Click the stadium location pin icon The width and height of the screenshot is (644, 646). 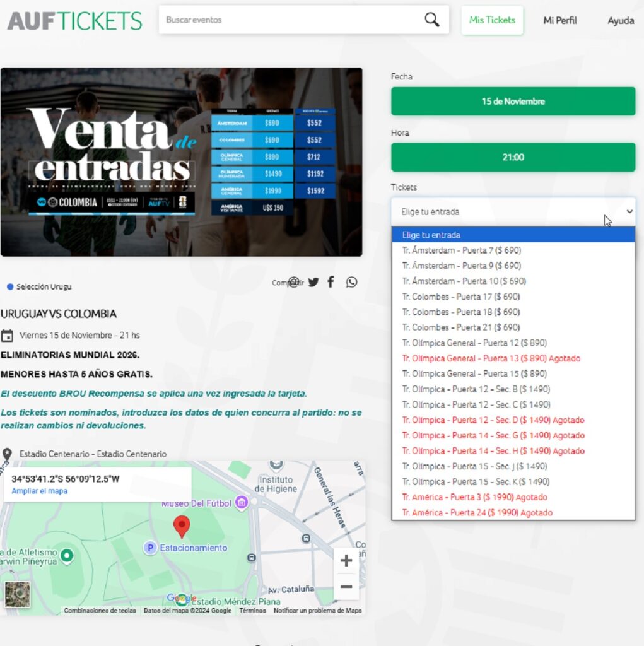click(x=7, y=454)
